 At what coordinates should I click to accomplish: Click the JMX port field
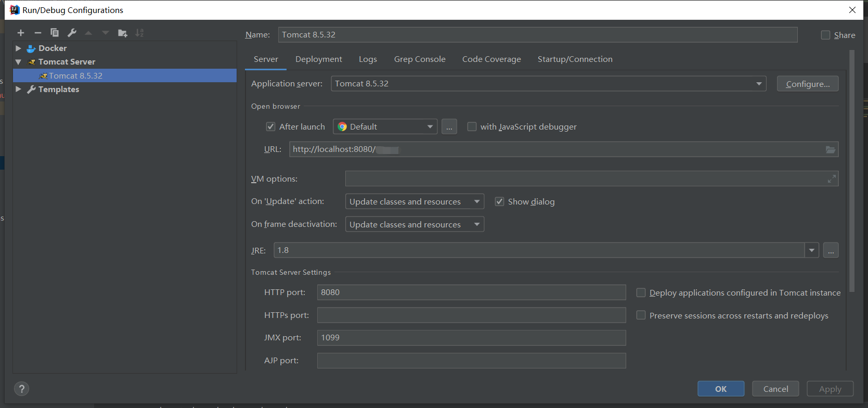coord(471,338)
